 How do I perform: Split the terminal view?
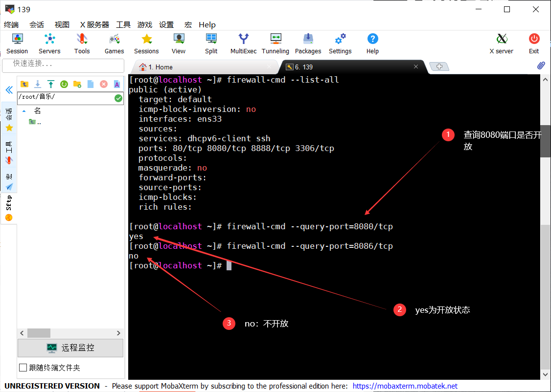click(211, 43)
